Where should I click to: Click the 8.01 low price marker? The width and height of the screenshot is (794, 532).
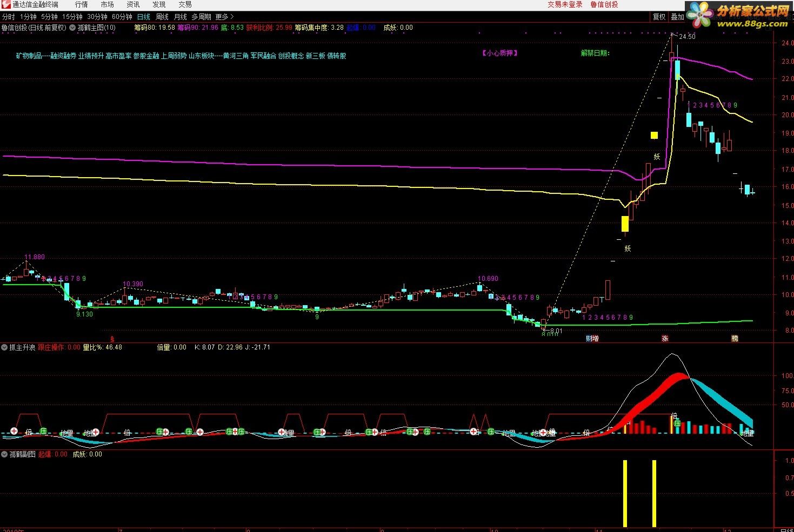tap(556, 331)
